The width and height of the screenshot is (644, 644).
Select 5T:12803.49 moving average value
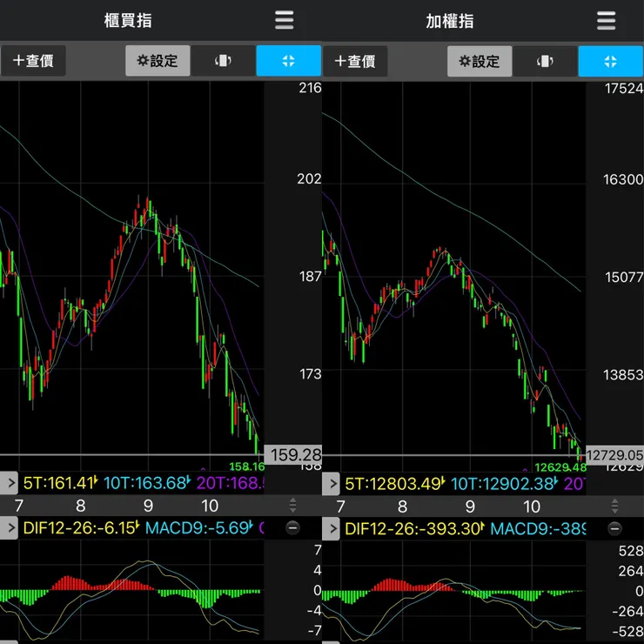(x=394, y=484)
